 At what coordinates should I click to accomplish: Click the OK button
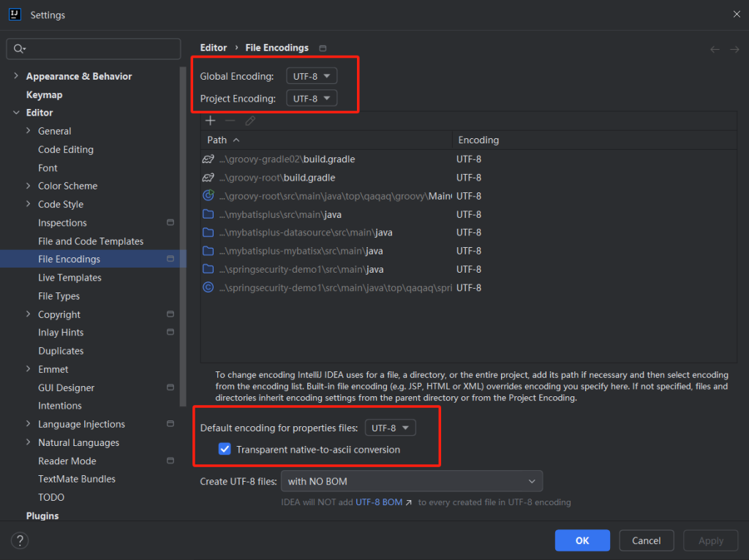point(582,540)
